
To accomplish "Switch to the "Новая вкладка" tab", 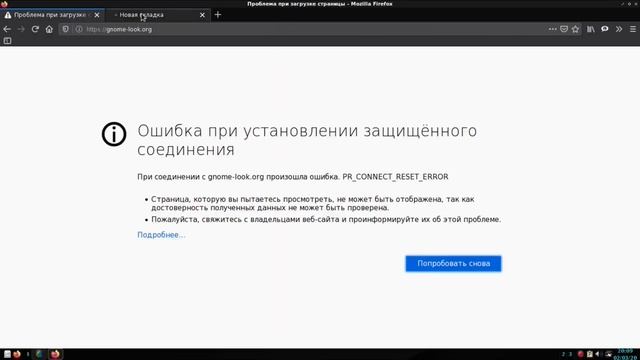I will pos(157,15).
